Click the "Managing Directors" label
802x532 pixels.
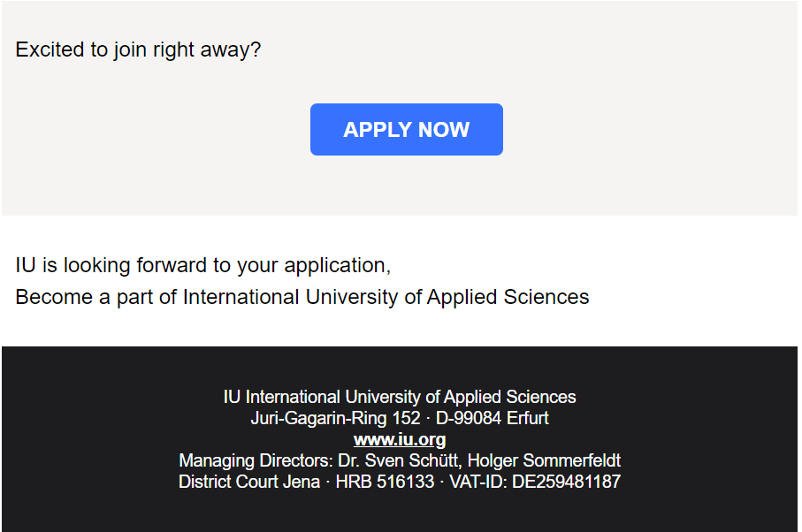tap(255, 460)
